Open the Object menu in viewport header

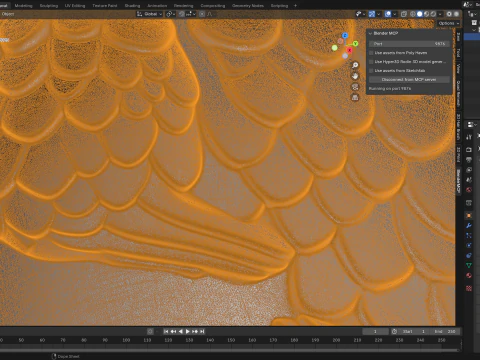[x=8, y=14]
